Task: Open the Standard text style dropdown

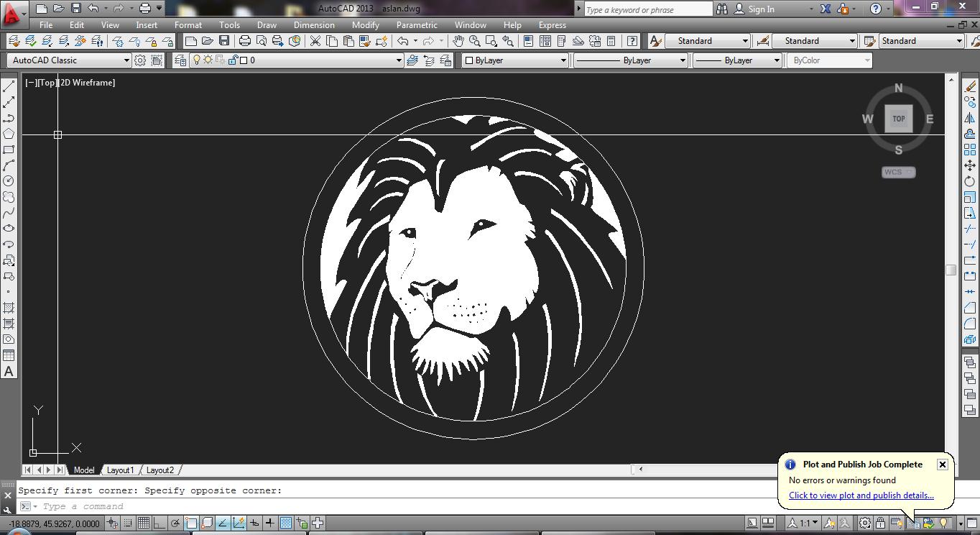Action: pyautogui.click(x=745, y=41)
